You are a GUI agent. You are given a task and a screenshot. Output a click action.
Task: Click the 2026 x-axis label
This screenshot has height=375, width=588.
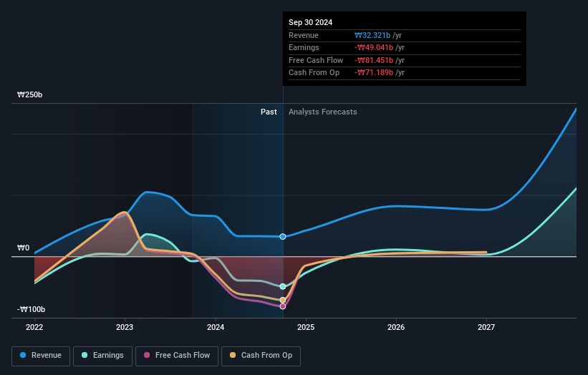396,327
